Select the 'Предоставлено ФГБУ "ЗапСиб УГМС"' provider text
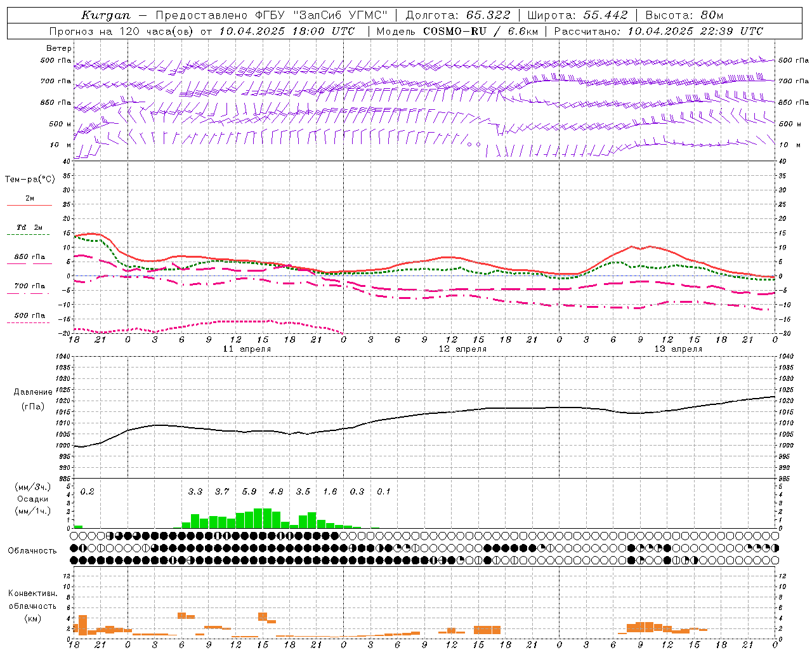Screen dimensions: 812x650 point(272,15)
